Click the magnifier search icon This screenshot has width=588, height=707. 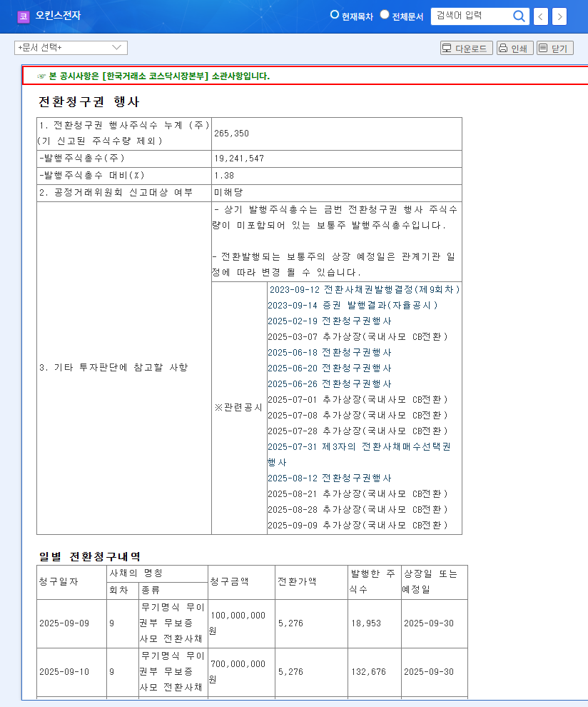(x=519, y=16)
